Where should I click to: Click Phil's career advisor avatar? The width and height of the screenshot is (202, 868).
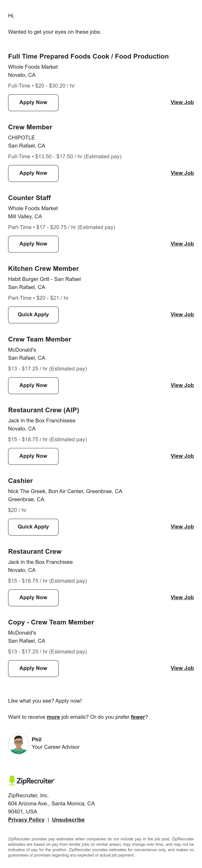coord(19,743)
